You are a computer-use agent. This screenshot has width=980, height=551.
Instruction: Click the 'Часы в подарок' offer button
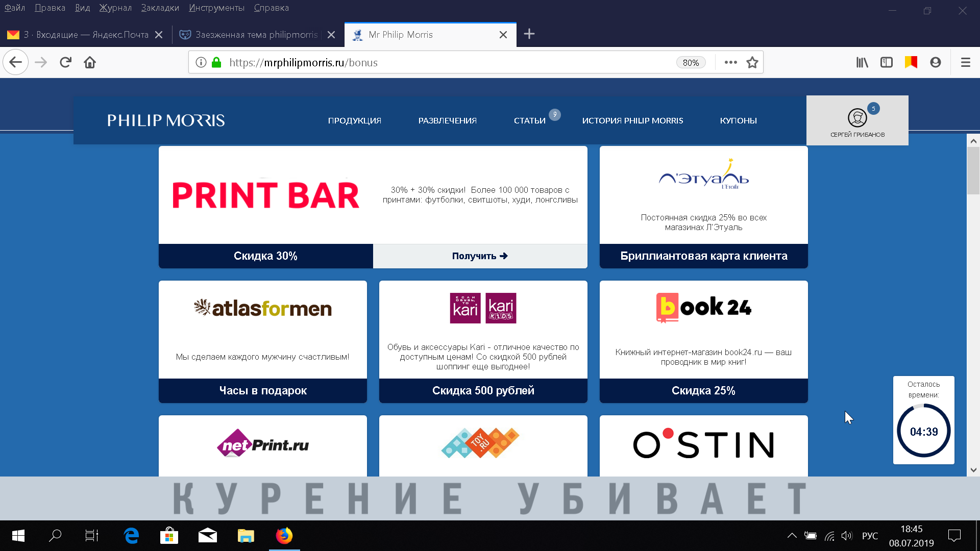(263, 391)
